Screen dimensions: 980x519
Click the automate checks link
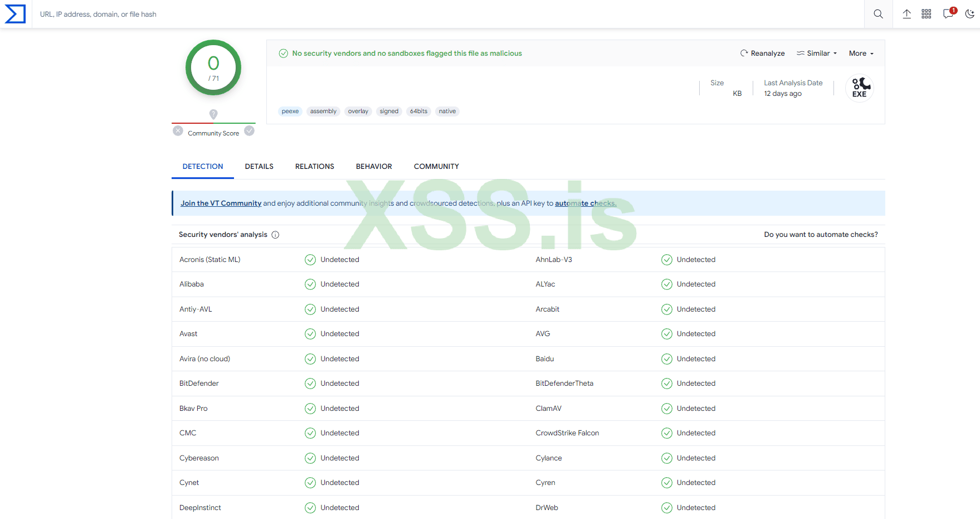586,203
